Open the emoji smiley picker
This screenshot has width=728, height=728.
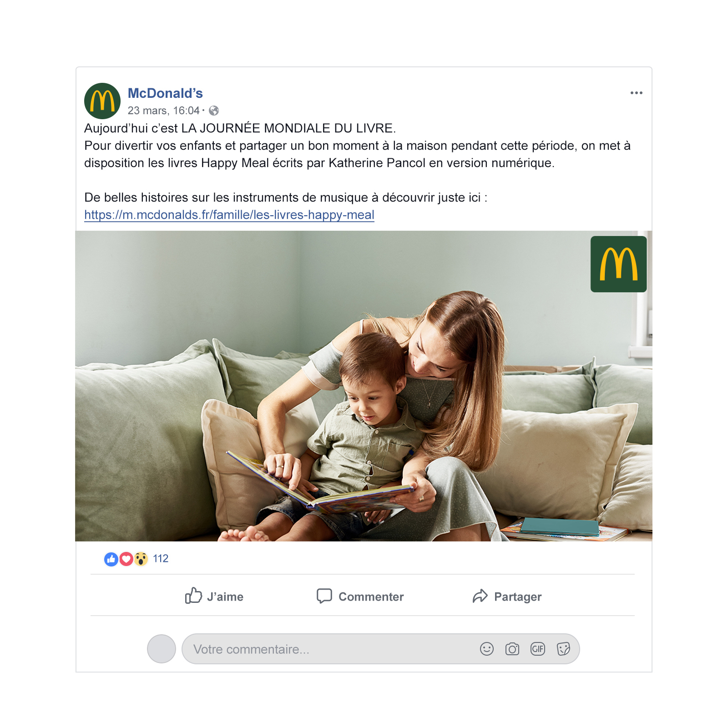487,649
